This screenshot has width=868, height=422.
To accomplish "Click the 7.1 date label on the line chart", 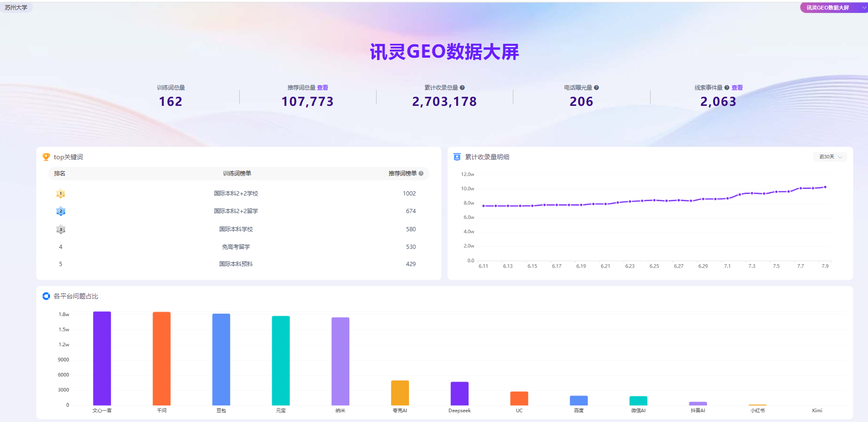I will pos(727,266).
